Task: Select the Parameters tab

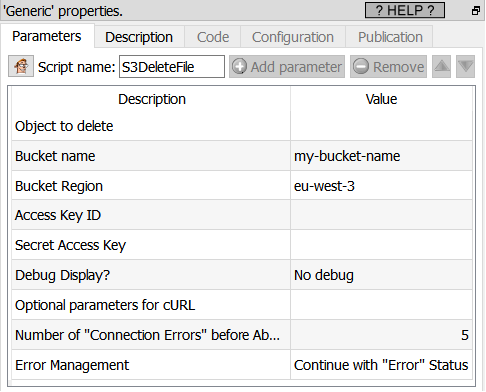Action: click(x=47, y=36)
